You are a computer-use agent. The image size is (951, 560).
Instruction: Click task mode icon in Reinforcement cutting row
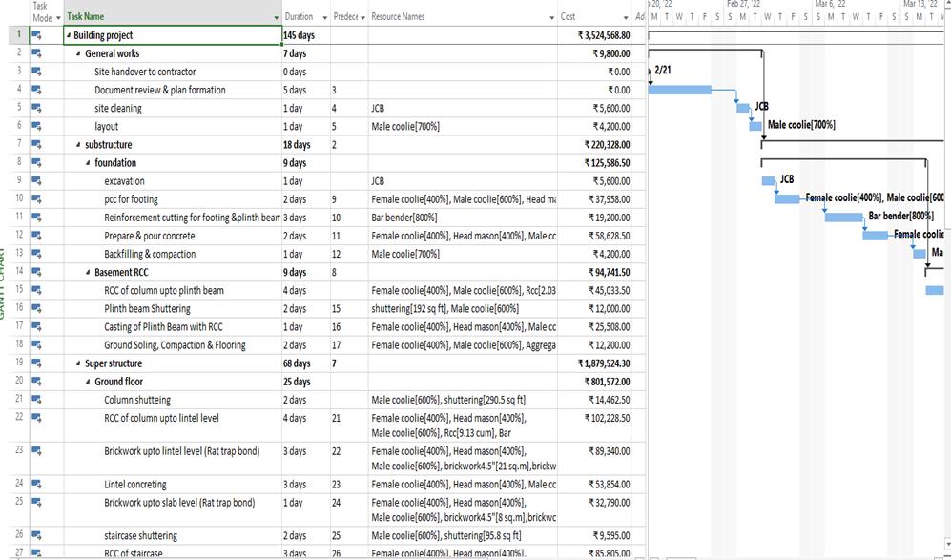pos(36,218)
